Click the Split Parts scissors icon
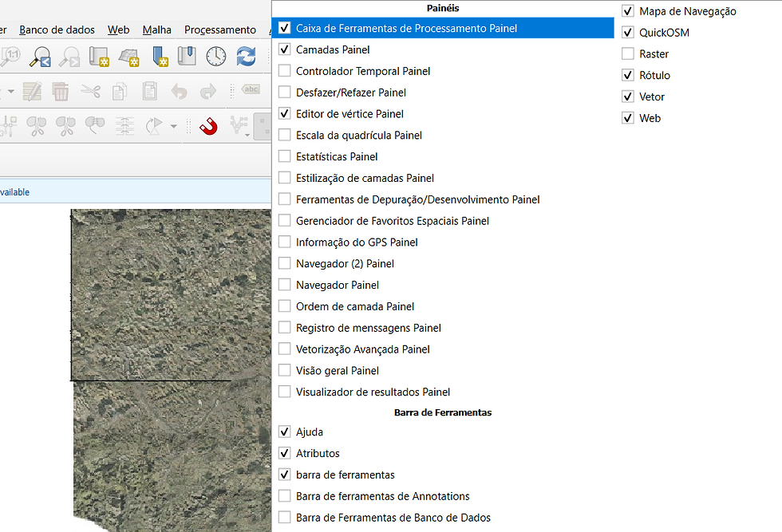The image size is (782, 532). [x=65, y=126]
